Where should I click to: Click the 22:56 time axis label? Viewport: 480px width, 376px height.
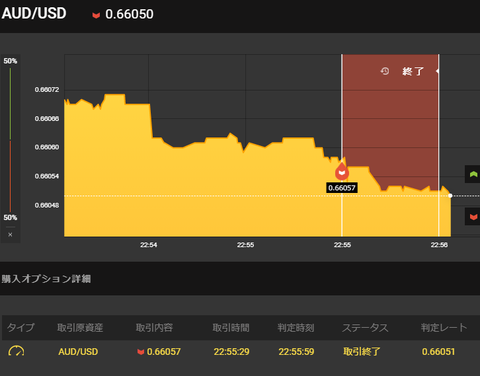point(439,245)
